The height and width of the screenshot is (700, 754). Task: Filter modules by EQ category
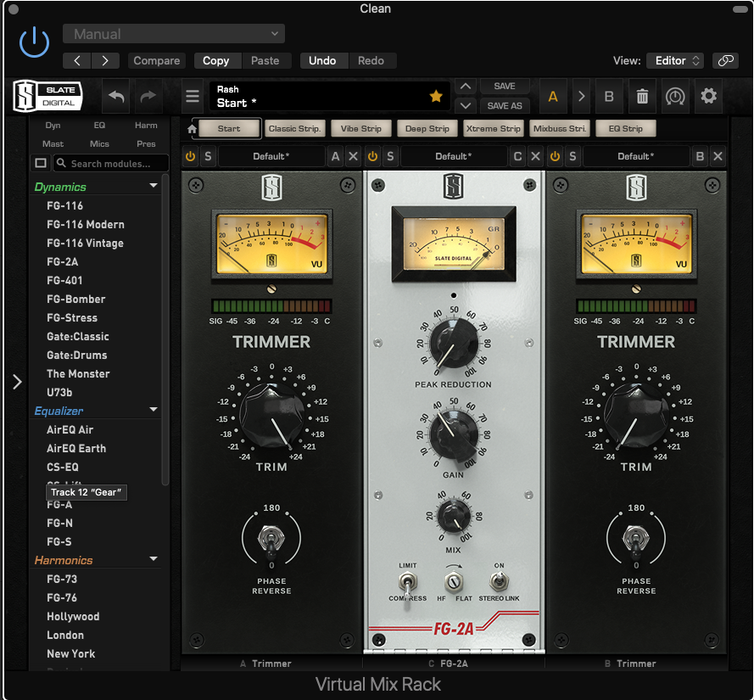click(99, 125)
